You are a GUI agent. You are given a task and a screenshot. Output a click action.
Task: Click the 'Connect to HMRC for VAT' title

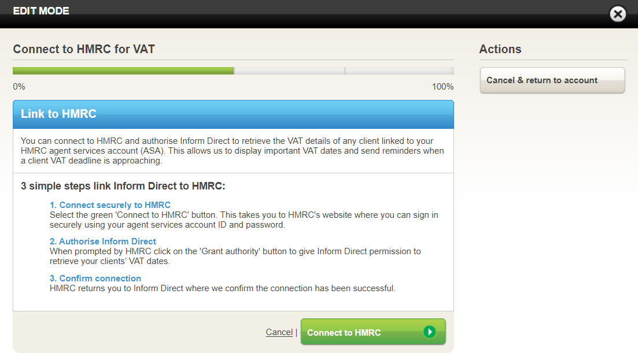(84, 49)
